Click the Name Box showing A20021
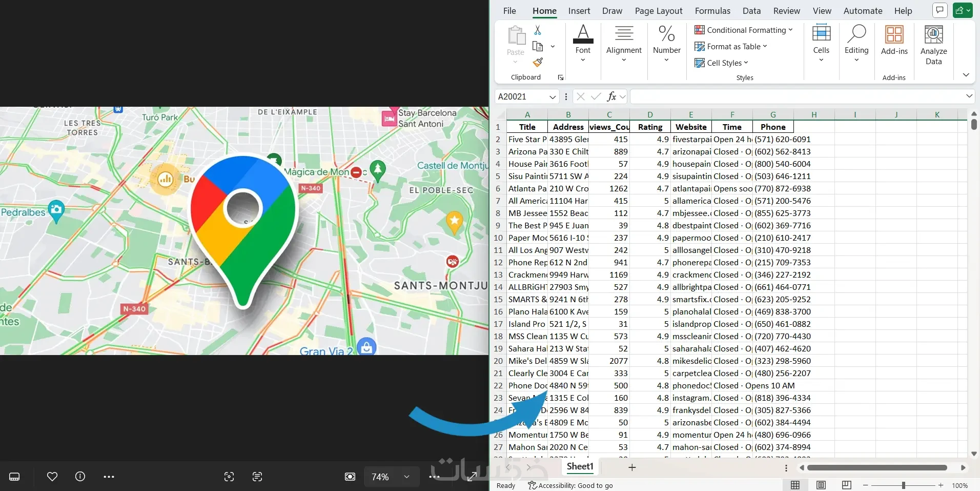The image size is (980, 491). [x=521, y=96]
